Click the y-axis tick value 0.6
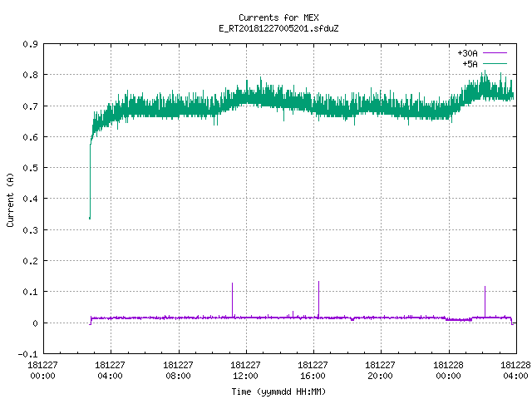The width and height of the screenshot is (532, 399). pos(31,137)
